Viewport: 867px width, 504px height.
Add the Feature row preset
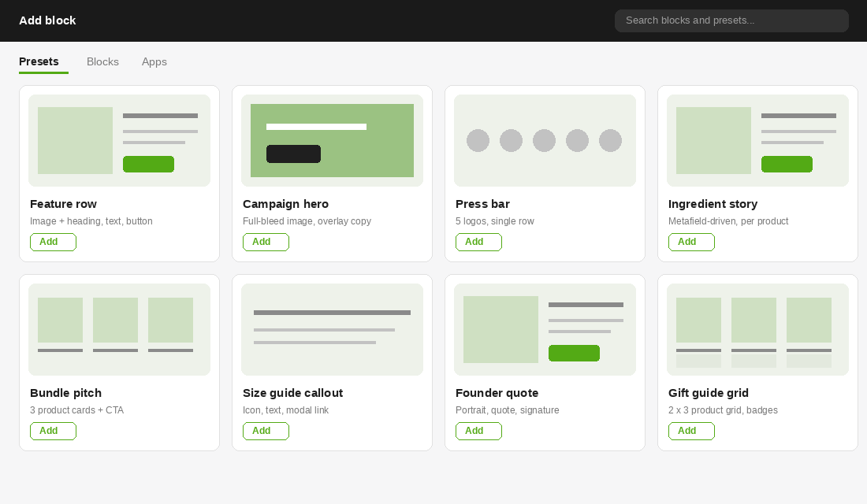53,242
